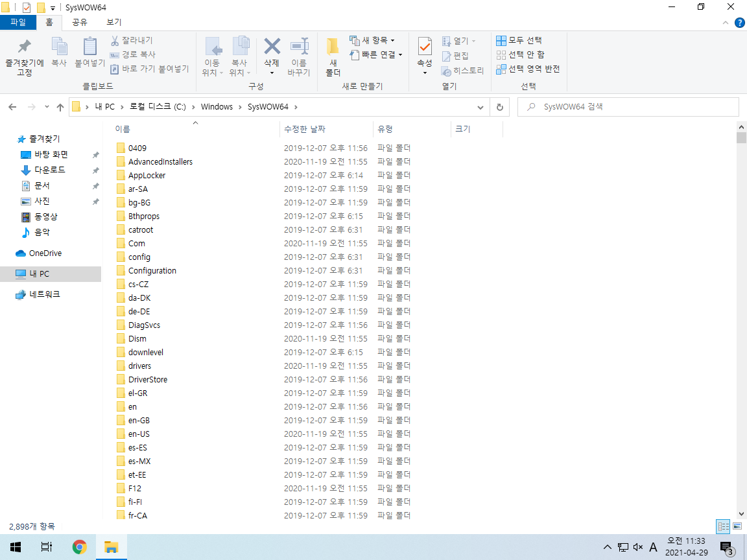Viewport: 747px width, 560px height.
Task: Click Windows in the address breadcrumb
Action: pyautogui.click(x=217, y=107)
